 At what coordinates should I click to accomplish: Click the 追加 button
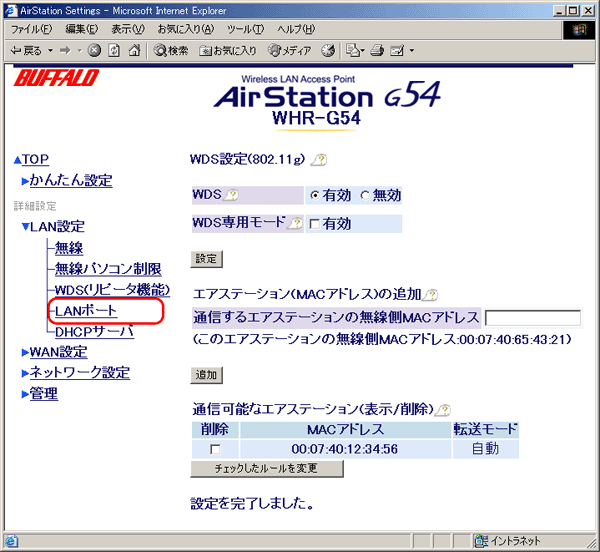tap(207, 375)
